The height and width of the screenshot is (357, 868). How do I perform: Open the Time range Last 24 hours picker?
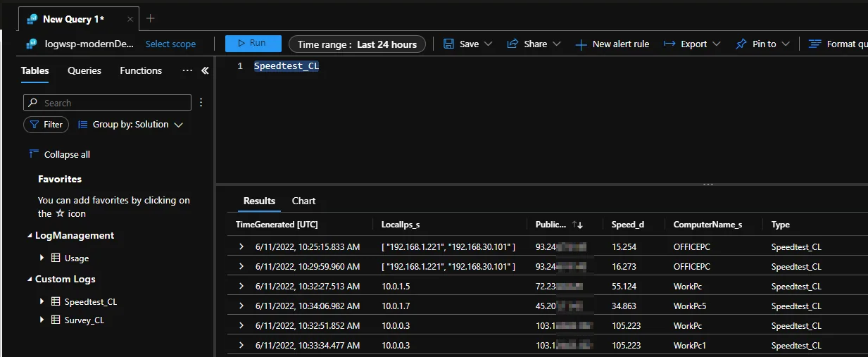click(357, 44)
